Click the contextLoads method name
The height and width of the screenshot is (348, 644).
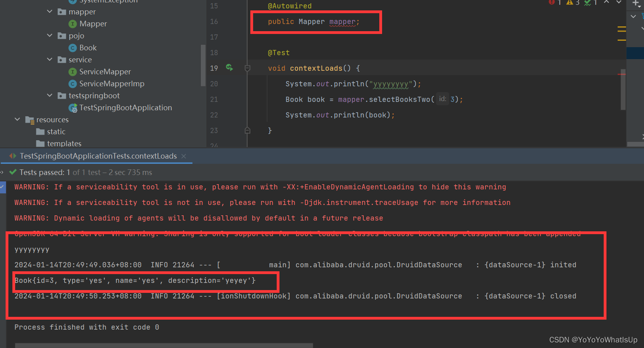tap(316, 68)
